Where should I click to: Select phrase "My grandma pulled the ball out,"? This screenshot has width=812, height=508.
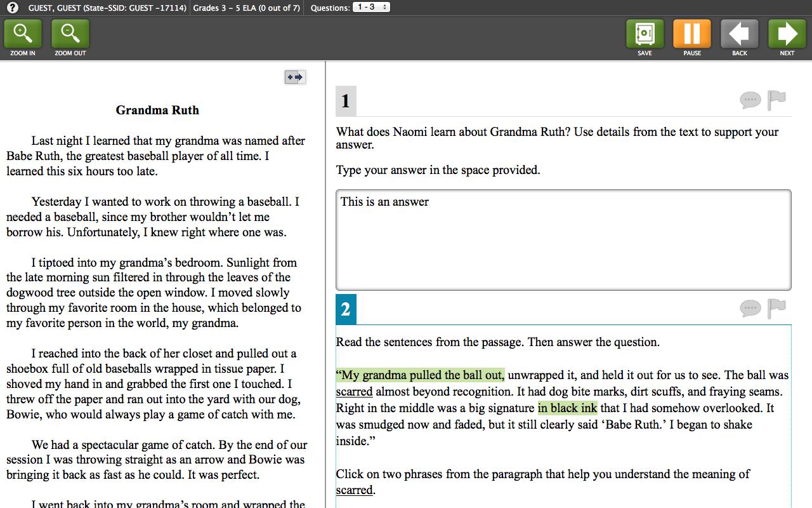(420, 375)
